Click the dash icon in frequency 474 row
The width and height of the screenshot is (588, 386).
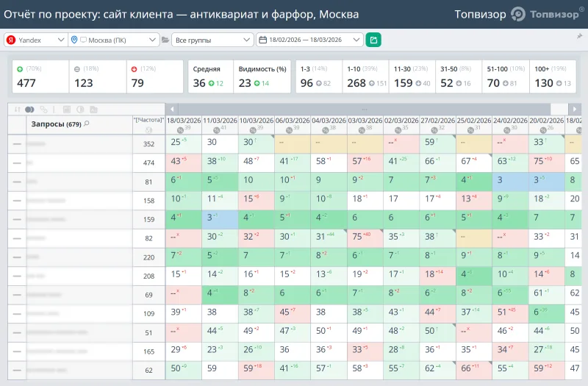pos(17,162)
